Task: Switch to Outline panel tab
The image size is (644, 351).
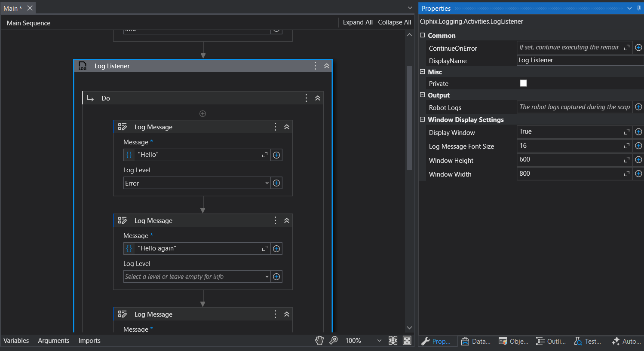Action: 551,341
